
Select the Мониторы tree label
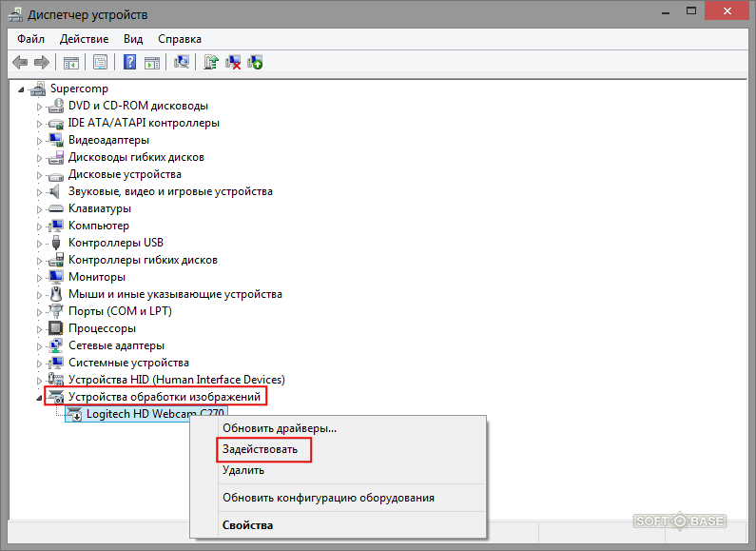click(x=97, y=277)
